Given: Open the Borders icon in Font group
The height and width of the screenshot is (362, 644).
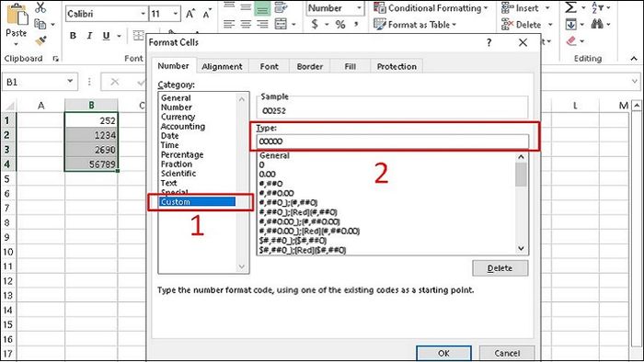Looking at the screenshot, I should pos(139,36).
